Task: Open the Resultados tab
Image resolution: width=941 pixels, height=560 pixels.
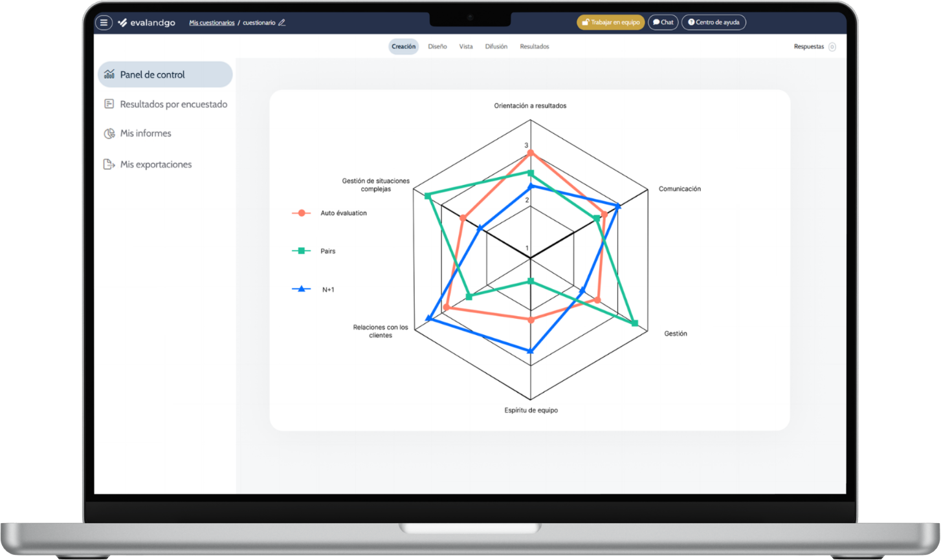Action: (x=535, y=47)
